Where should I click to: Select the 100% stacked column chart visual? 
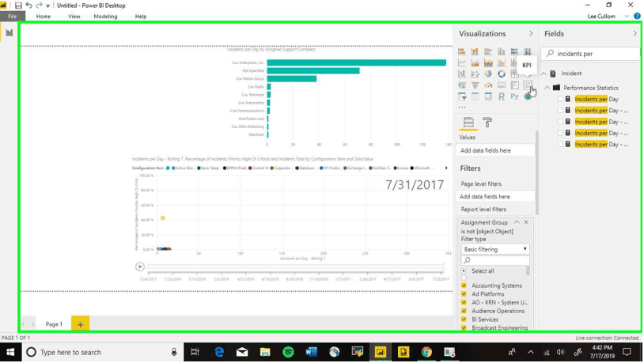coord(528,51)
